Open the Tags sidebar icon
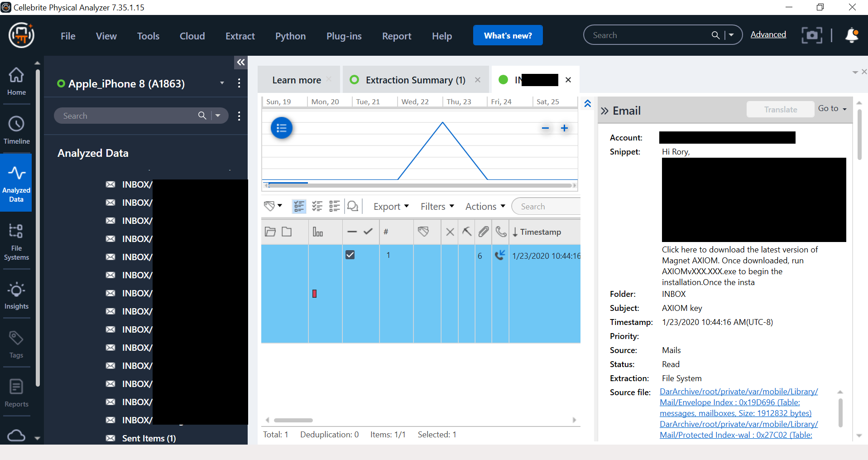This screenshot has width=868, height=460. 16,344
